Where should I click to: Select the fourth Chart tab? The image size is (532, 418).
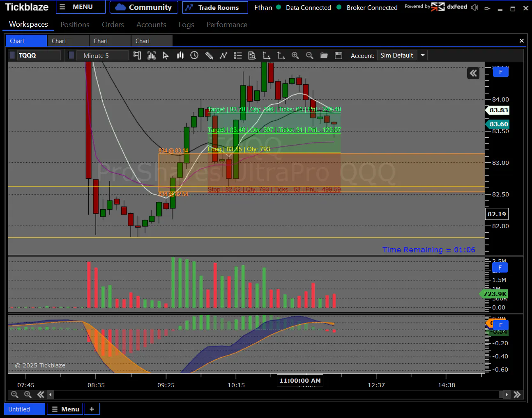(152, 41)
